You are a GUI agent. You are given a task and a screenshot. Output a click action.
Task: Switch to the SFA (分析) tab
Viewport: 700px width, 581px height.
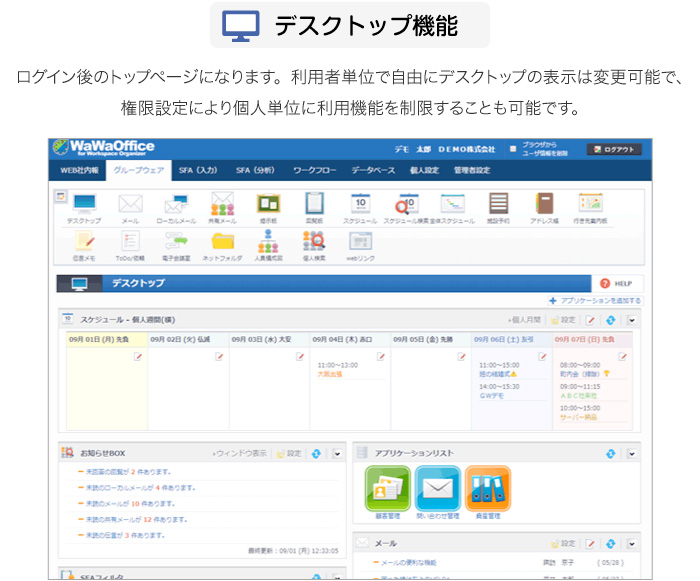[255, 171]
